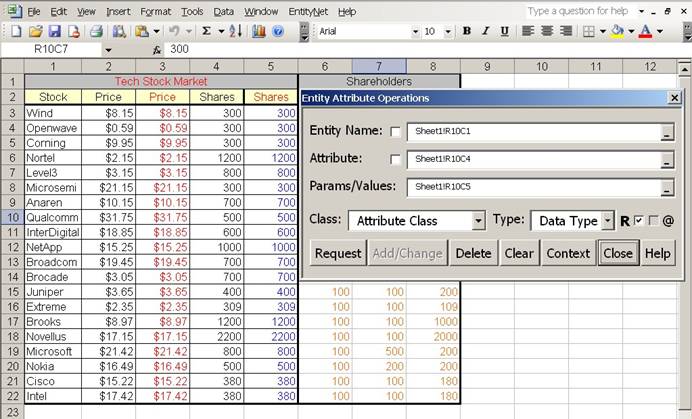692x419 pixels.
Task: Click the Paste clipboard icon
Action: (142, 31)
